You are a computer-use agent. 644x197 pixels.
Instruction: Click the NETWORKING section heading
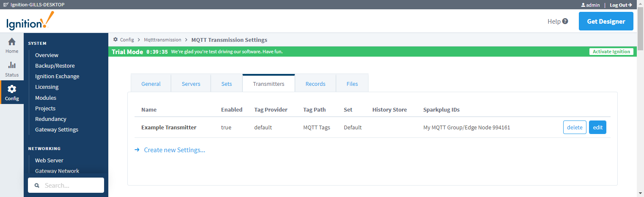tap(44, 148)
